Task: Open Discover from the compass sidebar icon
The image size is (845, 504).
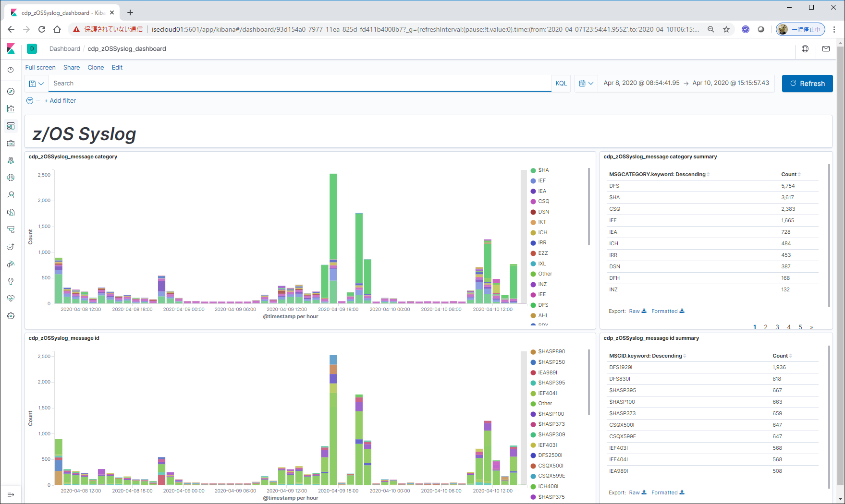Action: click(11, 91)
